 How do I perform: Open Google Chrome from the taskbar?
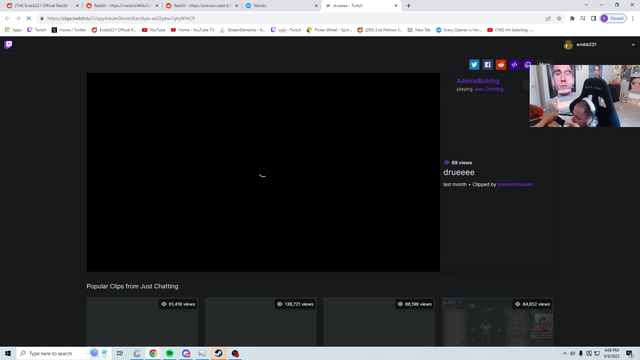(x=153, y=353)
